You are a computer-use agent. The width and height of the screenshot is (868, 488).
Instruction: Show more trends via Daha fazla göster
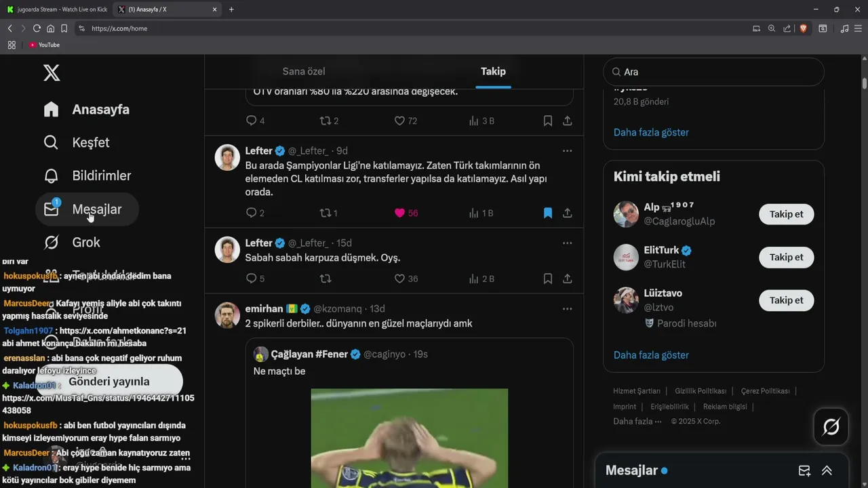651,132
